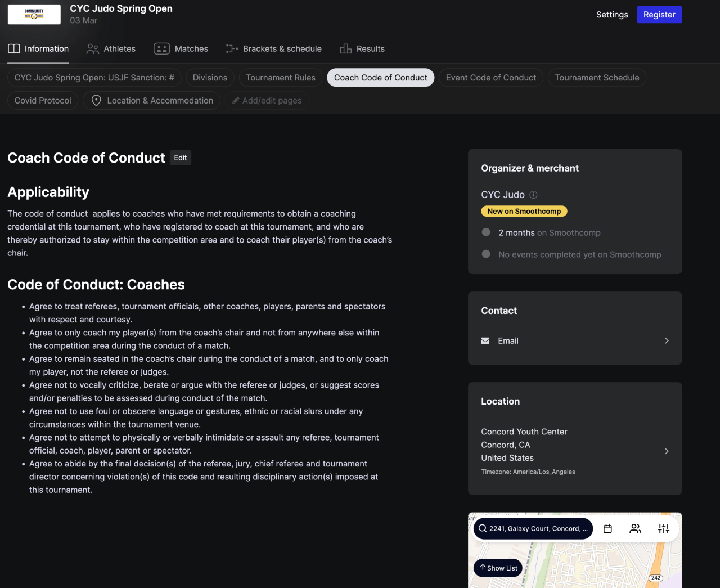The image size is (720, 588).
Task: Open the info icon next to CYC Judo
Action: click(533, 195)
